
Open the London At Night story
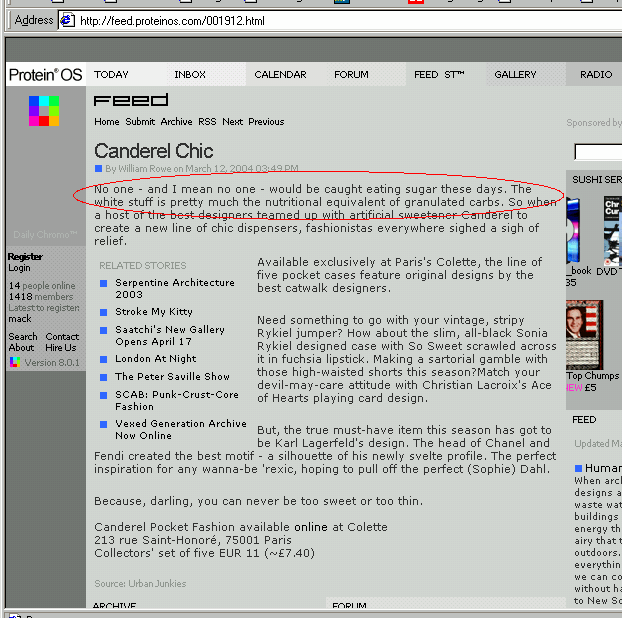point(156,359)
